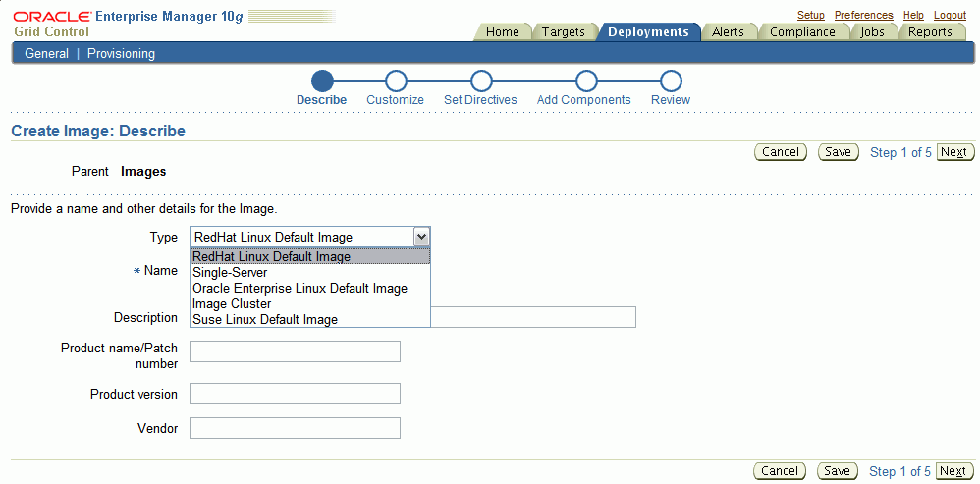The width and height of the screenshot is (980, 484).
Task: Open the Compliance tab
Action: [x=802, y=31]
